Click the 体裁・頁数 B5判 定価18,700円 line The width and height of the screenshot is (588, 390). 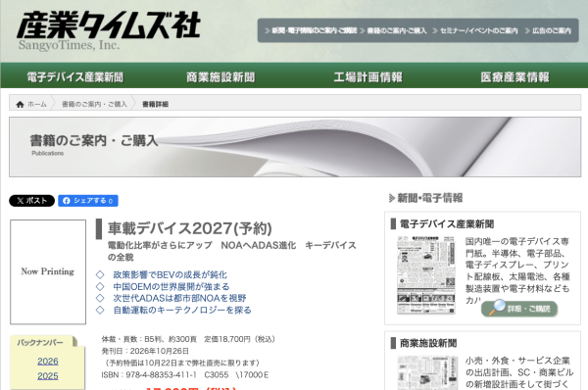(188, 339)
